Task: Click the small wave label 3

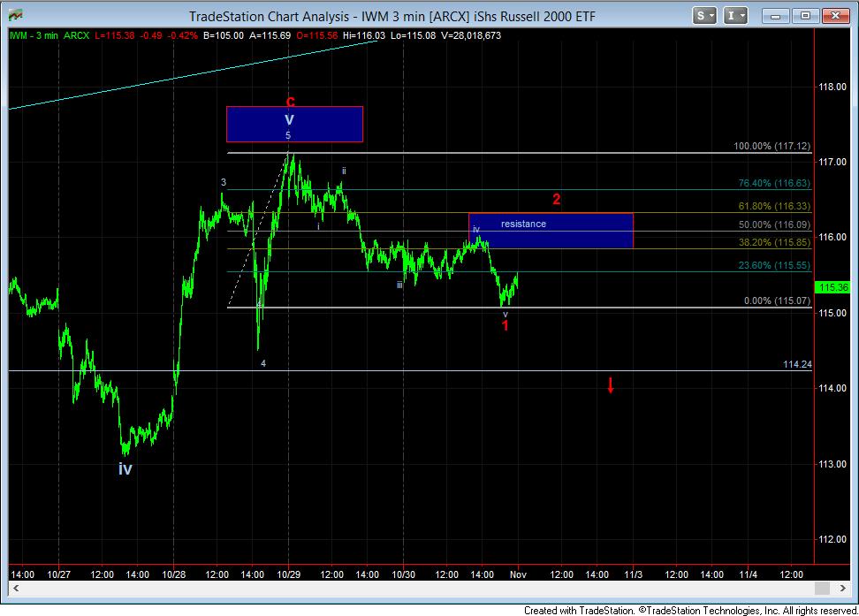Action: tap(224, 182)
